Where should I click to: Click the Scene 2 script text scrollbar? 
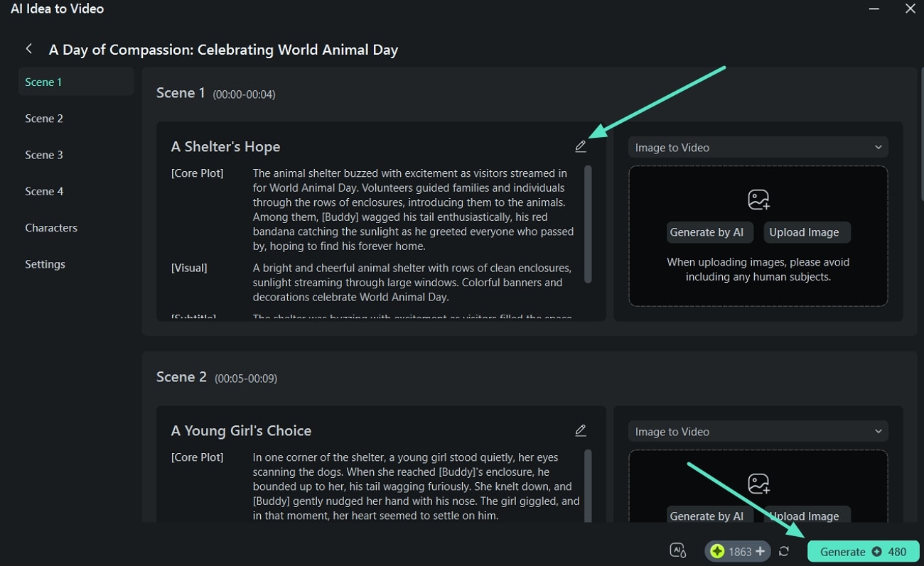click(588, 486)
